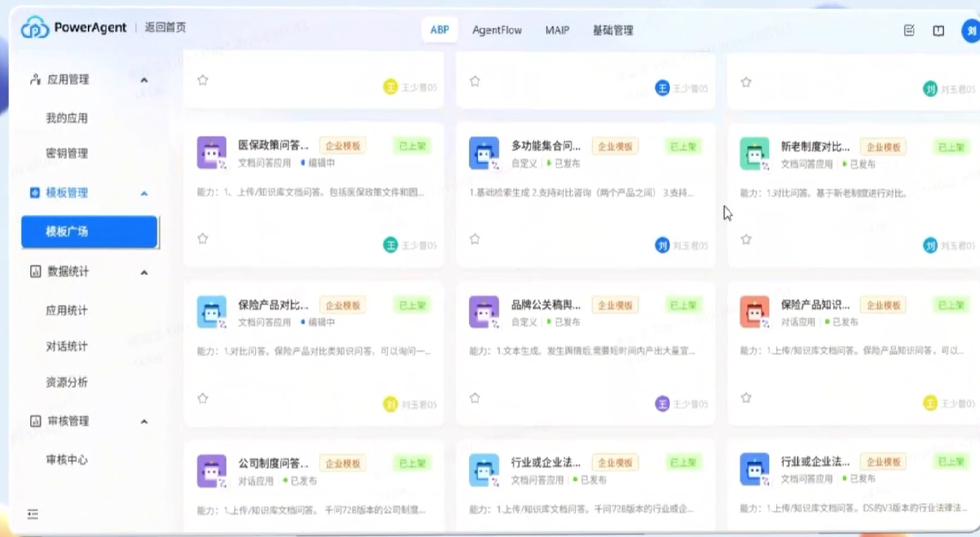
Task: Switch to the AgentFlow tab
Action: (x=497, y=30)
